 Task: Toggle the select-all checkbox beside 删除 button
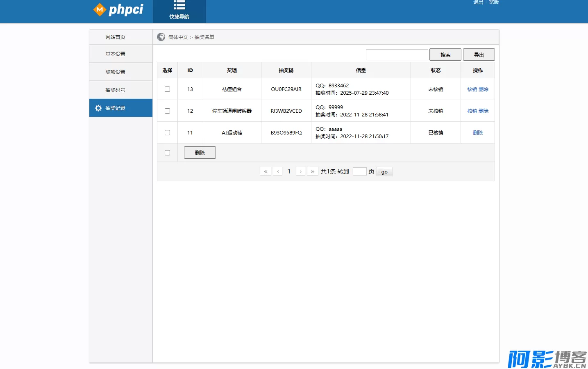(167, 153)
